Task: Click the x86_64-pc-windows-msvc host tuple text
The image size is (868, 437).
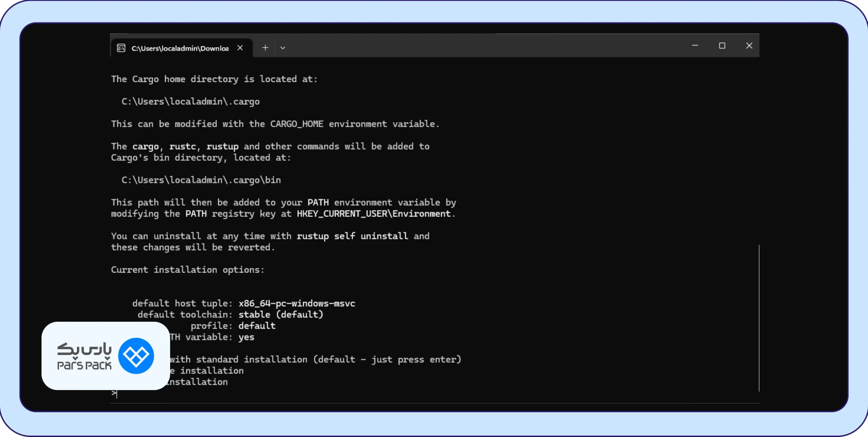Action: pos(297,303)
